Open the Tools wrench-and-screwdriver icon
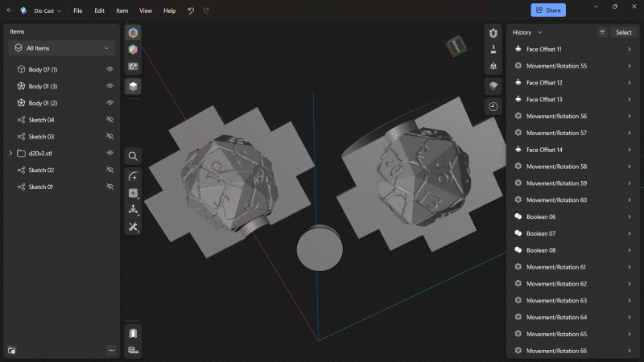 (133, 228)
